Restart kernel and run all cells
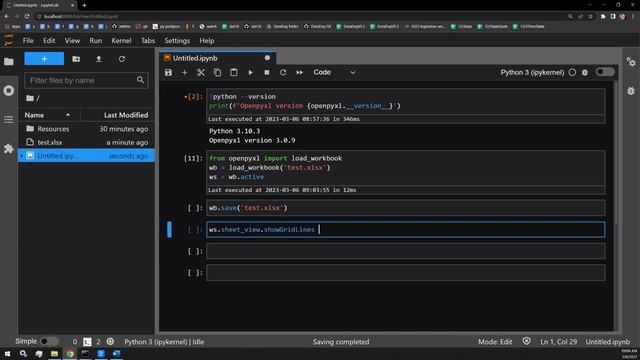Screen dimensions: 640x360 300,72
